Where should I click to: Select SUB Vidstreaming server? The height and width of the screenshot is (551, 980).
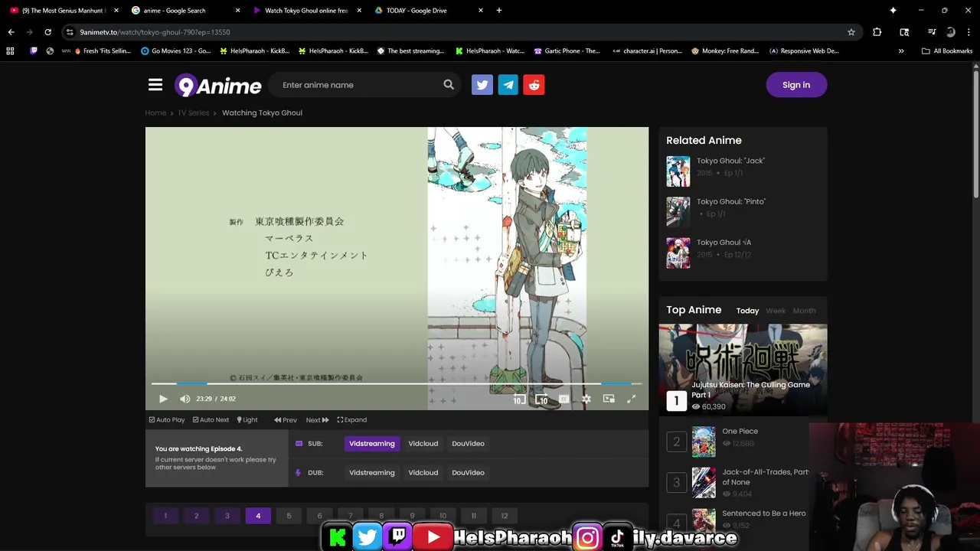(372, 444)
